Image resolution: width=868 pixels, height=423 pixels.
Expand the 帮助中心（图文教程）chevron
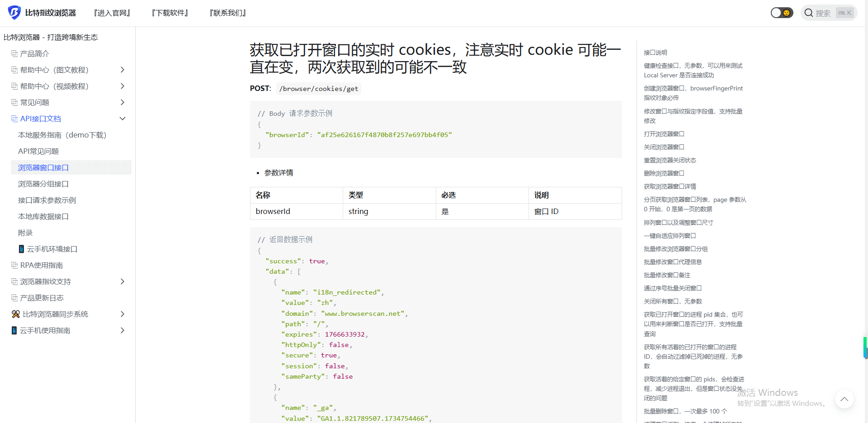click(122, 70)
